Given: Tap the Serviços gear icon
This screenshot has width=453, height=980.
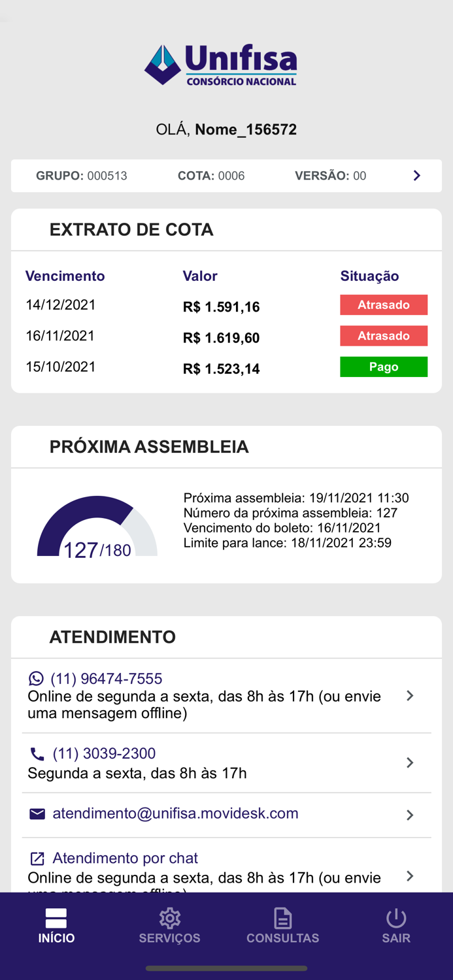Looking at the screenshot, I should 169,918.
